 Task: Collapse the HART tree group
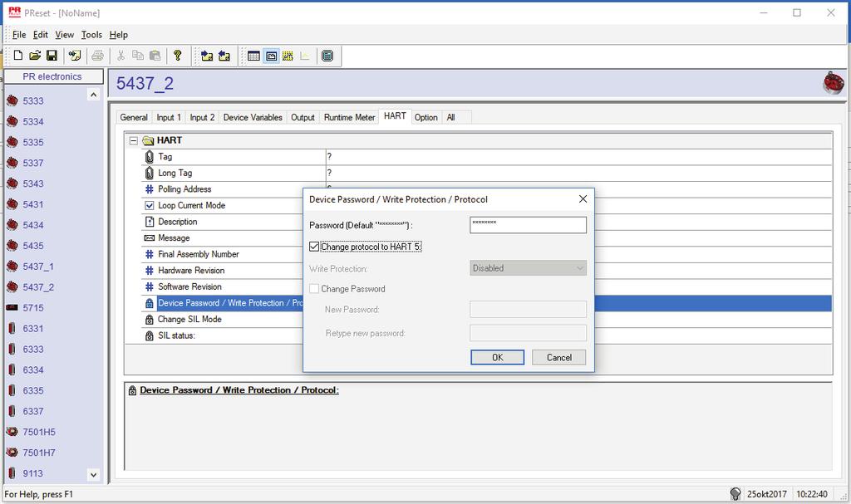pos(133,140)
